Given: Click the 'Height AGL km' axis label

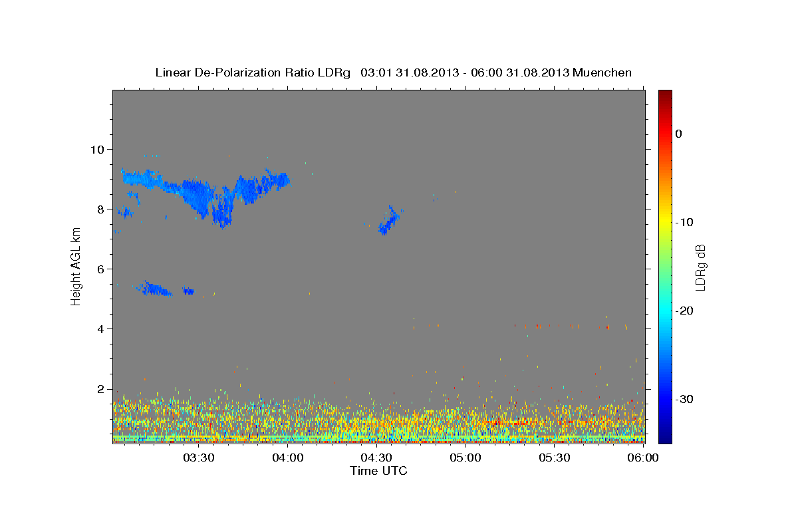Looking at the screenshot, I should (x=76, y=266).
